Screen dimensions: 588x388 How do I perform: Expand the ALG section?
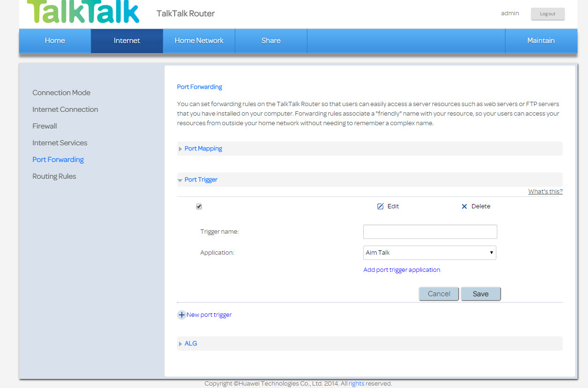[x=190, y=343]
